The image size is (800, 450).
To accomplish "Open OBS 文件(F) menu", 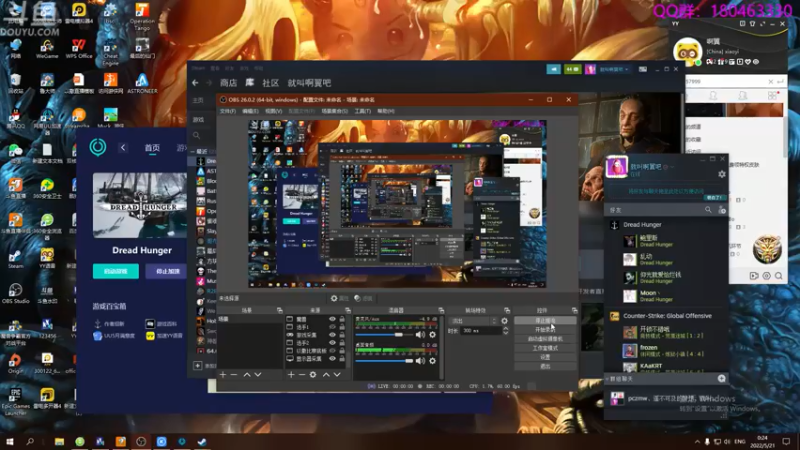I will (x=228, y=111).
